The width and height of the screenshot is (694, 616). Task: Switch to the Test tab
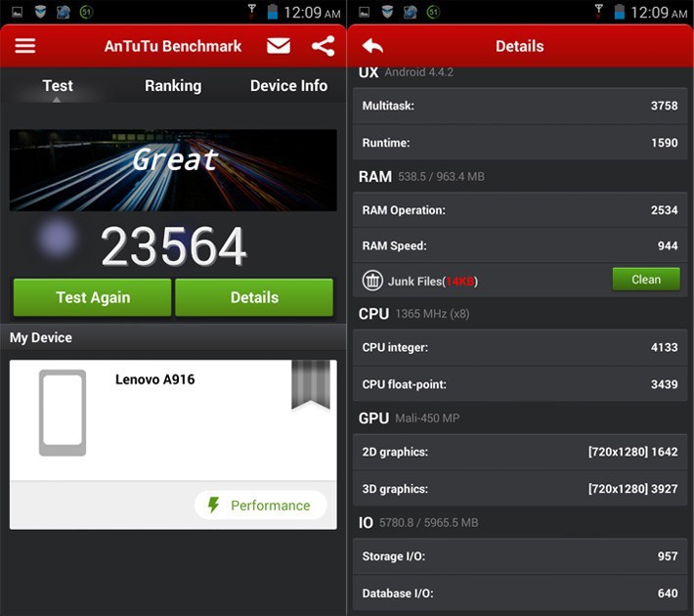58,85
